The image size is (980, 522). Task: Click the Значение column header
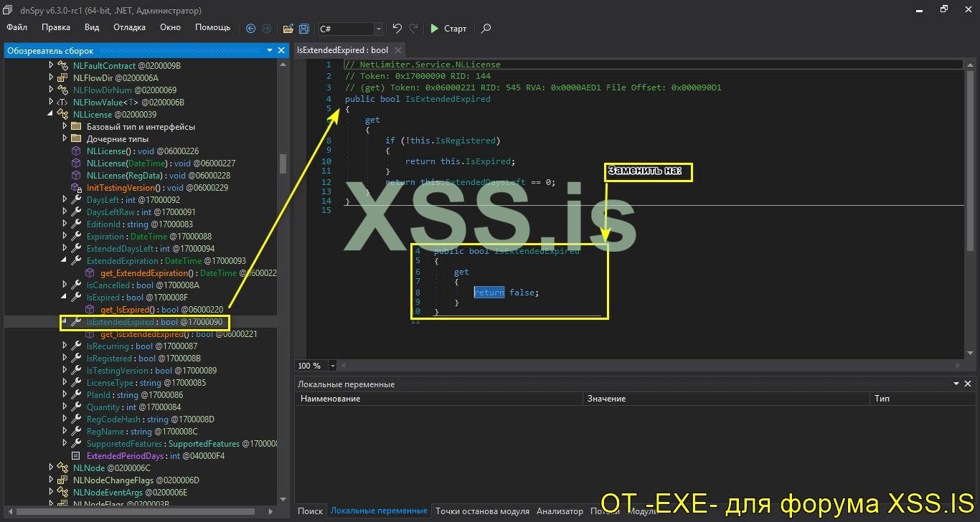726,398
